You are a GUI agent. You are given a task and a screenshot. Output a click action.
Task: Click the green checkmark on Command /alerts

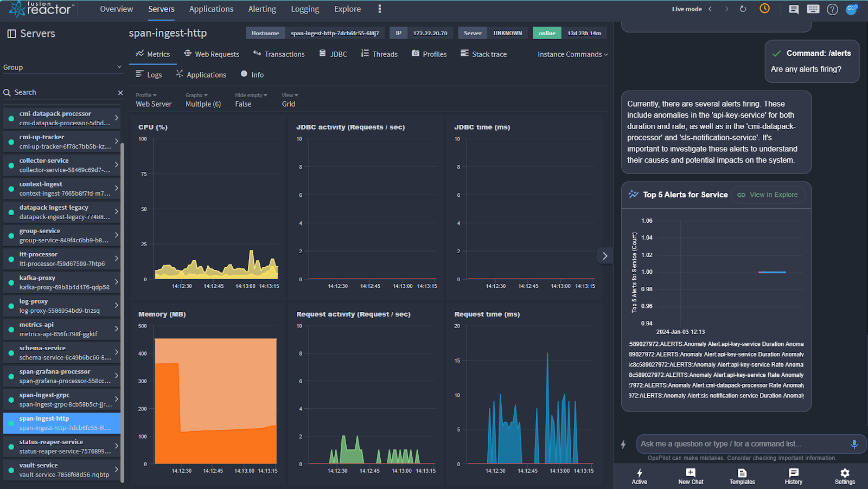(776, 54)
